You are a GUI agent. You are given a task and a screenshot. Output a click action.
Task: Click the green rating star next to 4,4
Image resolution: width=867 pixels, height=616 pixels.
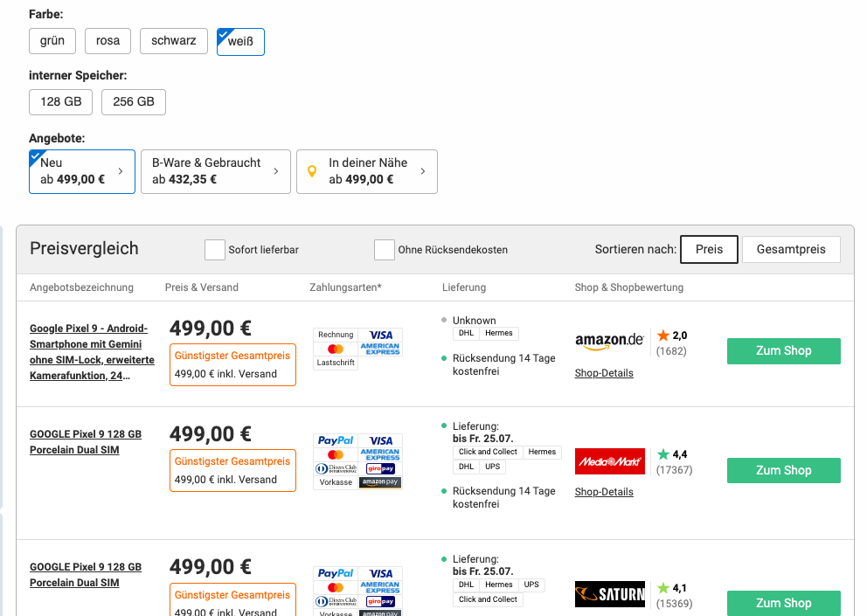click(663, 454)
